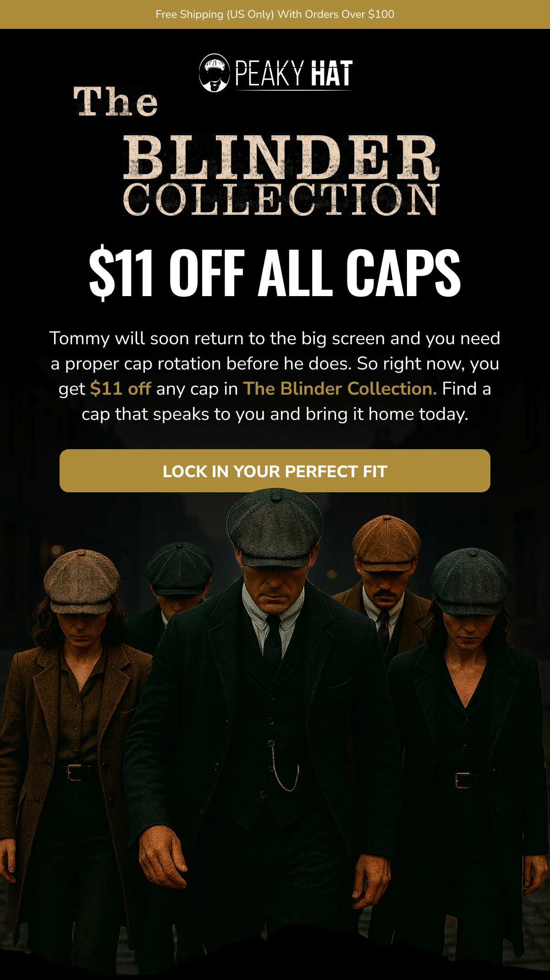Click the center man's black necktie

pyautogui.click(x=272, y=642)
